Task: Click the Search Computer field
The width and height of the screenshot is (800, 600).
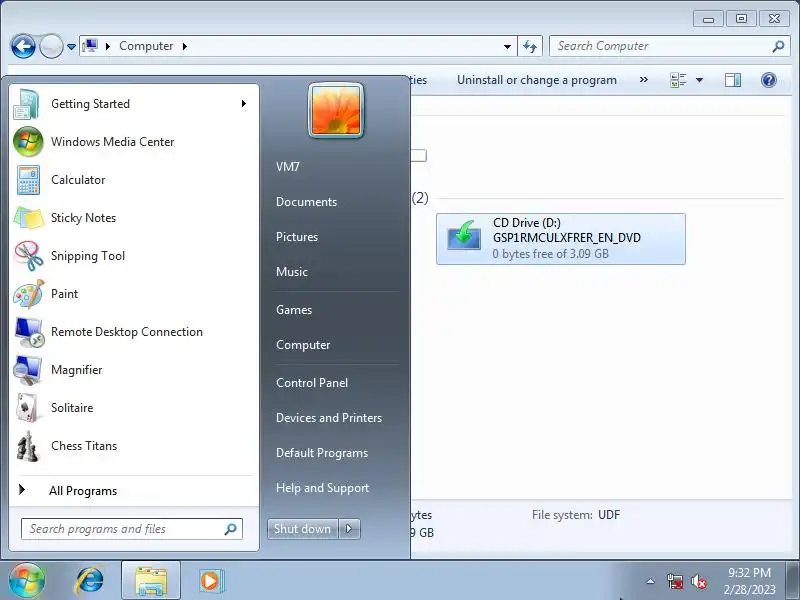Action: coord(669,46)
